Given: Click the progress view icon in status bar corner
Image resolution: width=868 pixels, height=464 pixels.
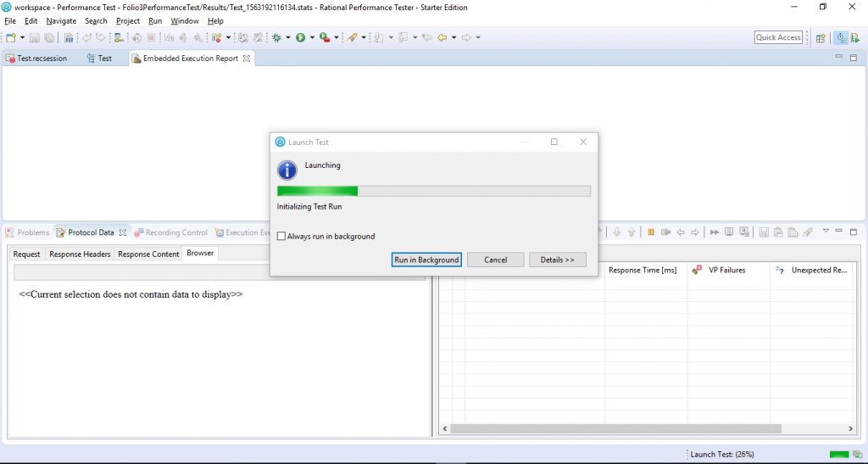Looking at the screenshot, I should tap(857, 454).
